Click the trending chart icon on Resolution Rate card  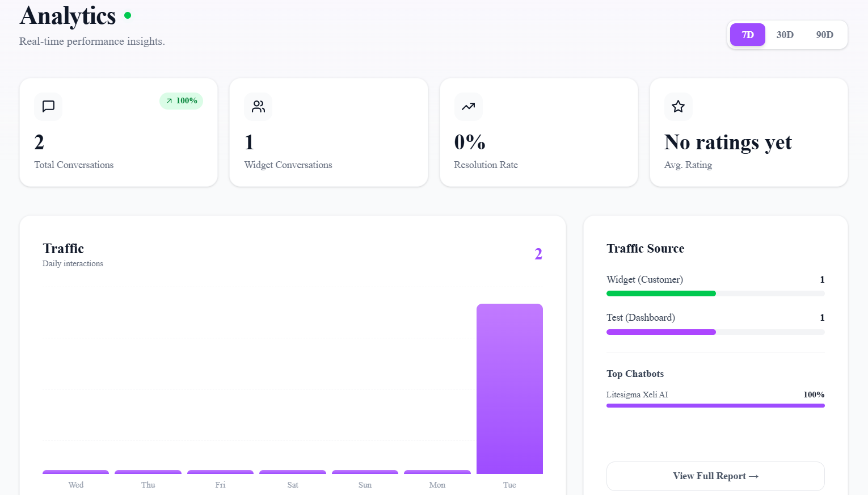[x=469, y=107]
